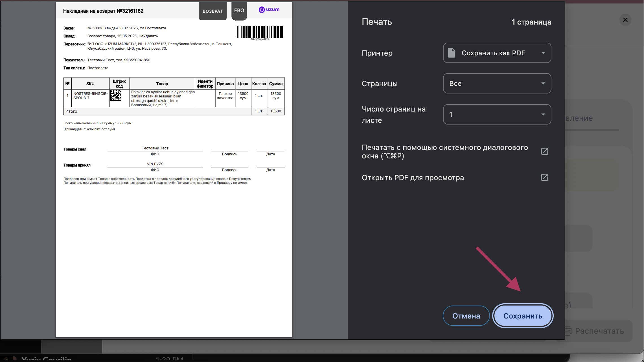Close the background panel with X icon
Image resolution: width=644 pixels, height=362 pixels.
(625, 20)
